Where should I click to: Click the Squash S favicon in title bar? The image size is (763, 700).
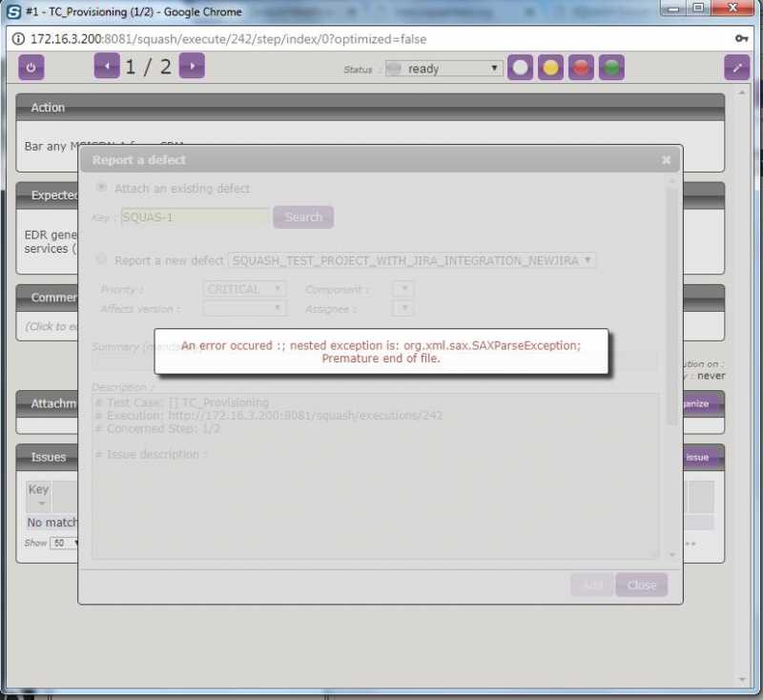pos(13,11)
